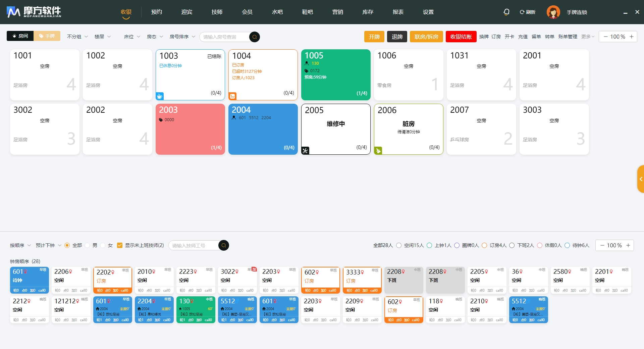Click the notification bell icon
This screenshot has height=349, width=644.
[506, 12]
